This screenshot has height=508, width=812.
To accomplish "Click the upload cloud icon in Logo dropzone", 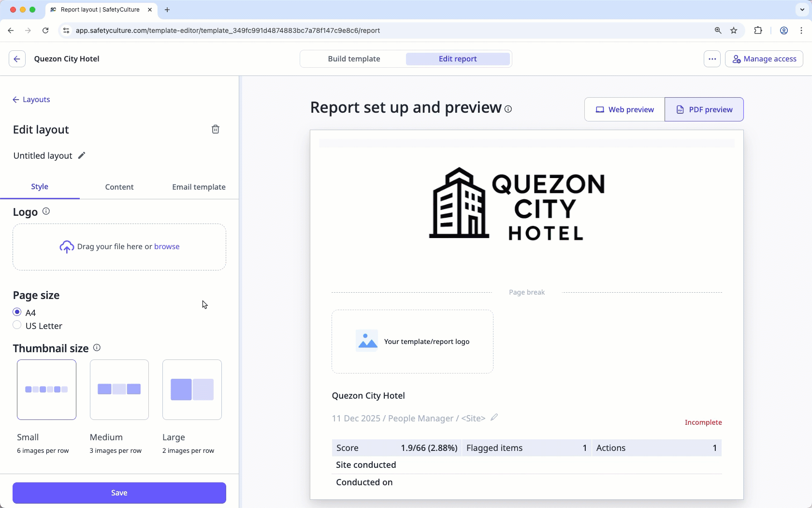I will [67, 247].
